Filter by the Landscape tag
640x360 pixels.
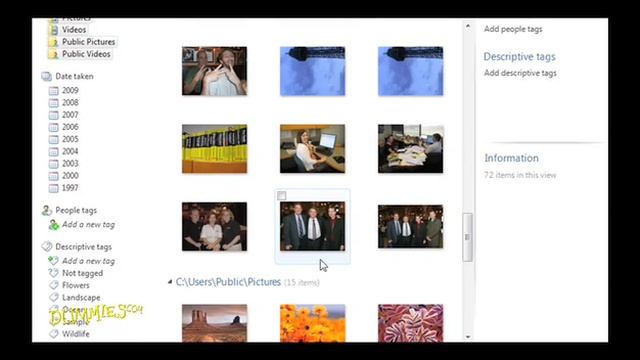click(81, 298)
